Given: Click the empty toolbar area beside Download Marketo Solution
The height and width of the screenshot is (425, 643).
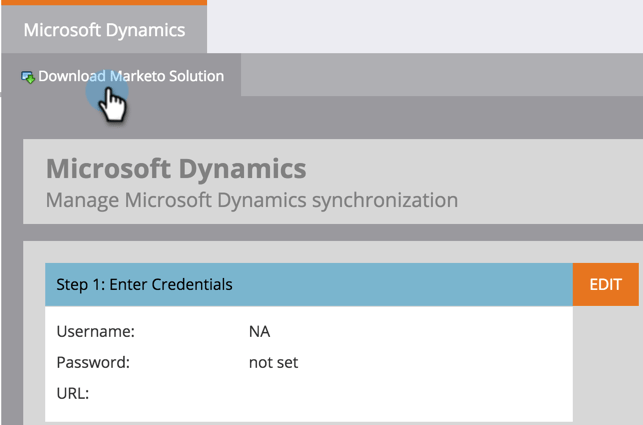Looking at the screenshot, I should (440, 76).
